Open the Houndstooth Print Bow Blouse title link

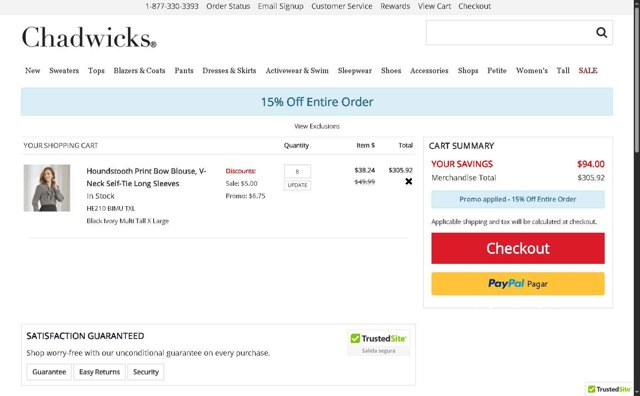coord(146,177)
